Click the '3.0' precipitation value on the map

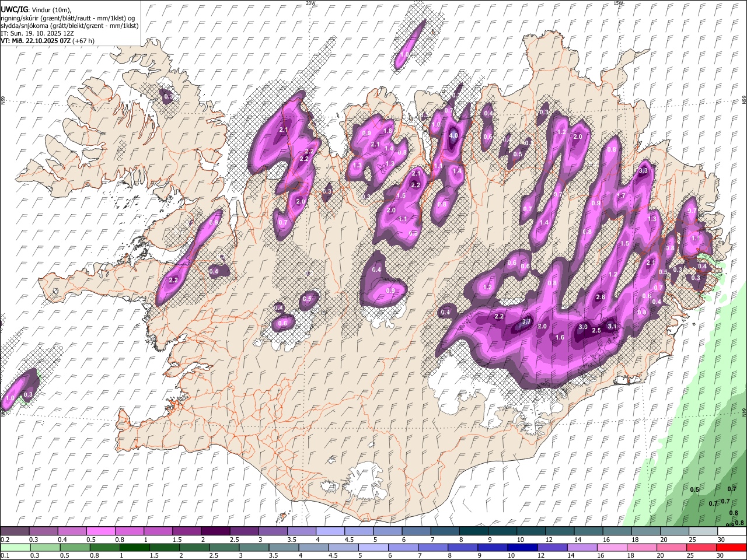click(582, 327)
